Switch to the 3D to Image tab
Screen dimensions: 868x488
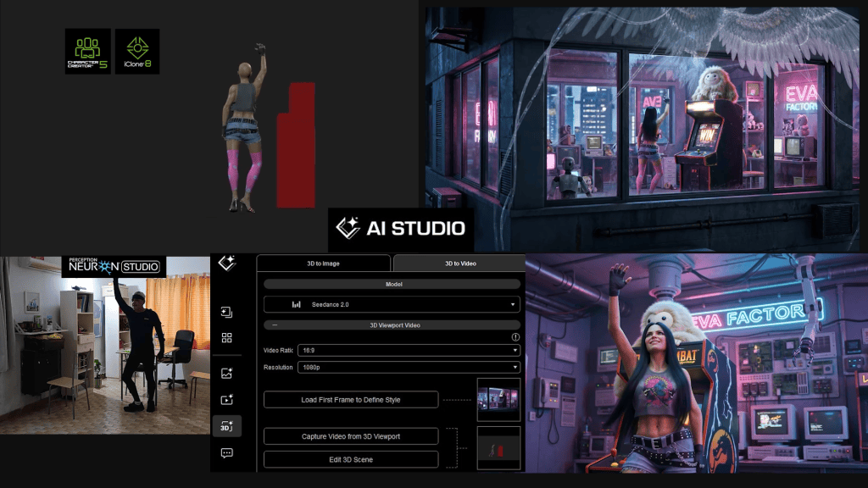point(323,263)
